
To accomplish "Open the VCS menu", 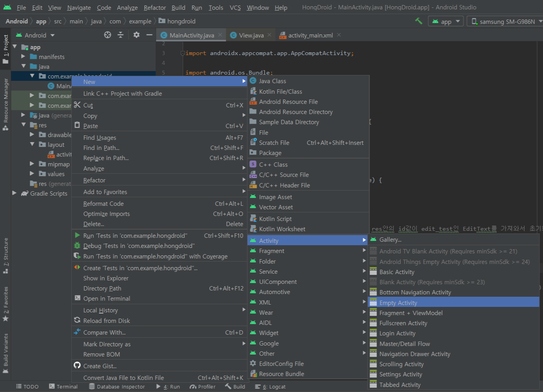I will (x=235, y=7).
